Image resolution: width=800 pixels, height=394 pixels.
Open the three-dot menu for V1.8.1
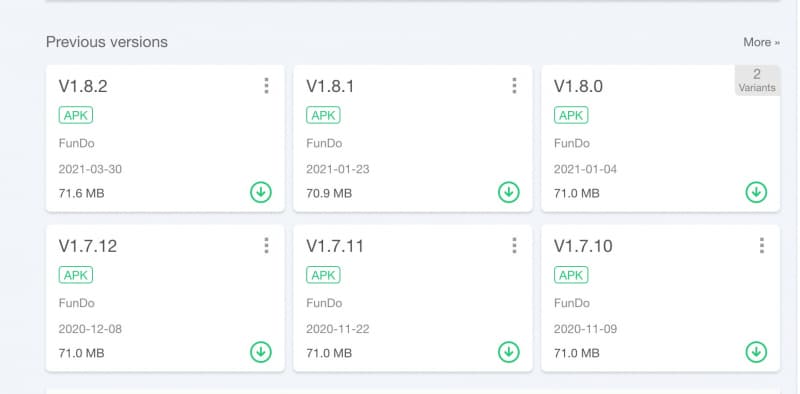click(x=514, y=86)
